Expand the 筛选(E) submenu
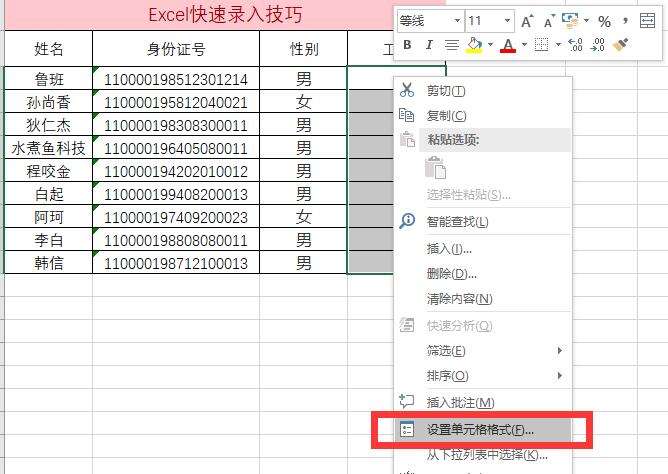Viewport: 668px width, 474px height. [x=484, y=351]
